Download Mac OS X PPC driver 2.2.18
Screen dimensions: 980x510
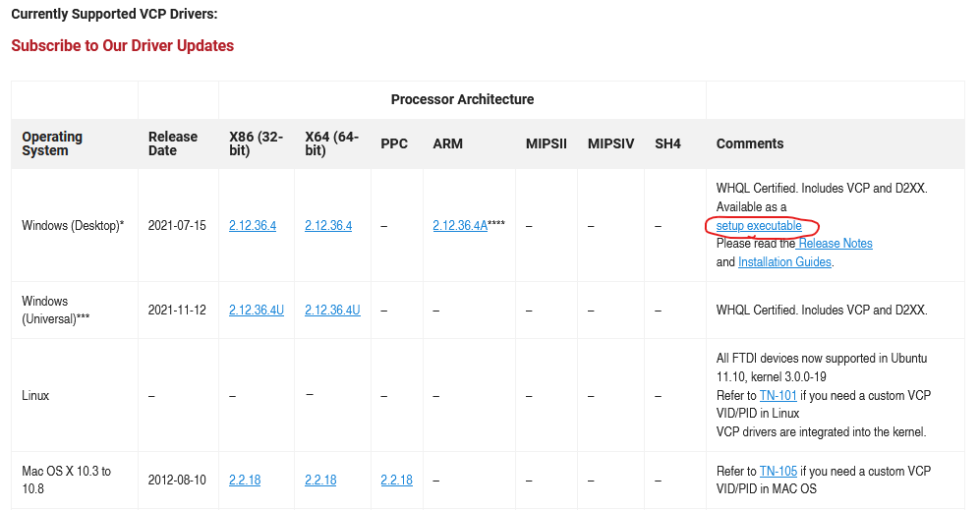point(396,480)
